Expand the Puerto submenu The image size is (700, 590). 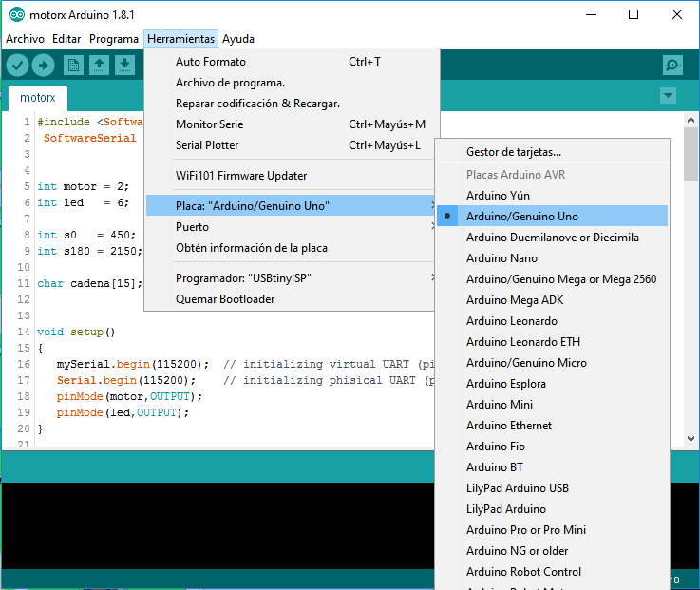click(291, 227)
